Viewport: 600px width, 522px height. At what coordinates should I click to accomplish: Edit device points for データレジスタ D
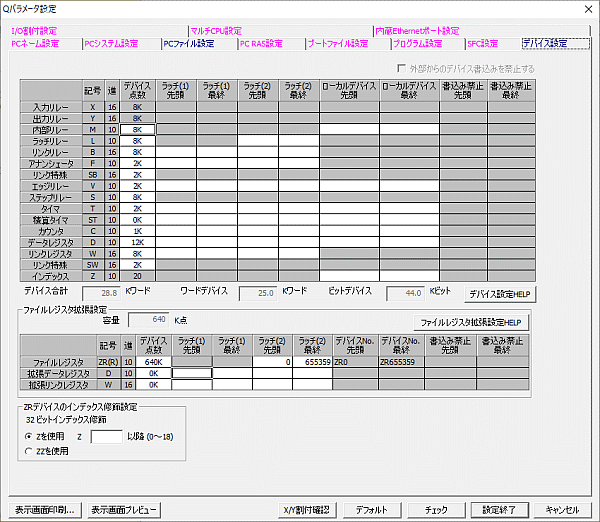(x=138, y=242)
